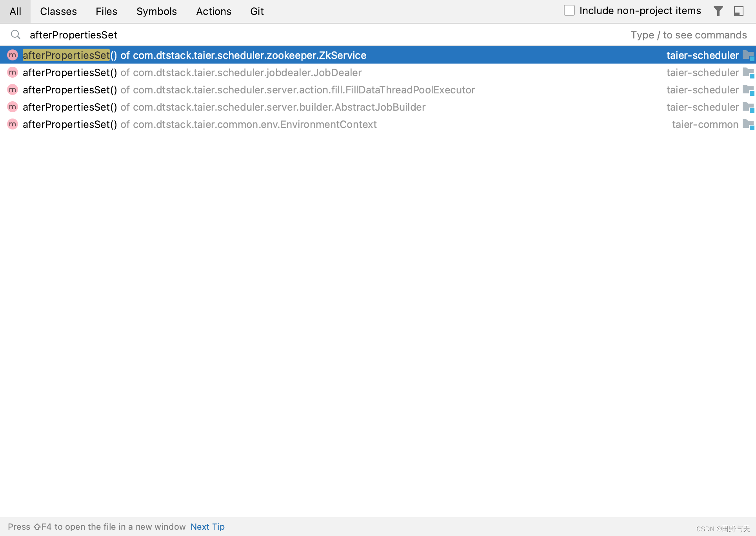The image size is (756, 536).
Task: Click the filter funnel icon
Action: pos(718,11)
